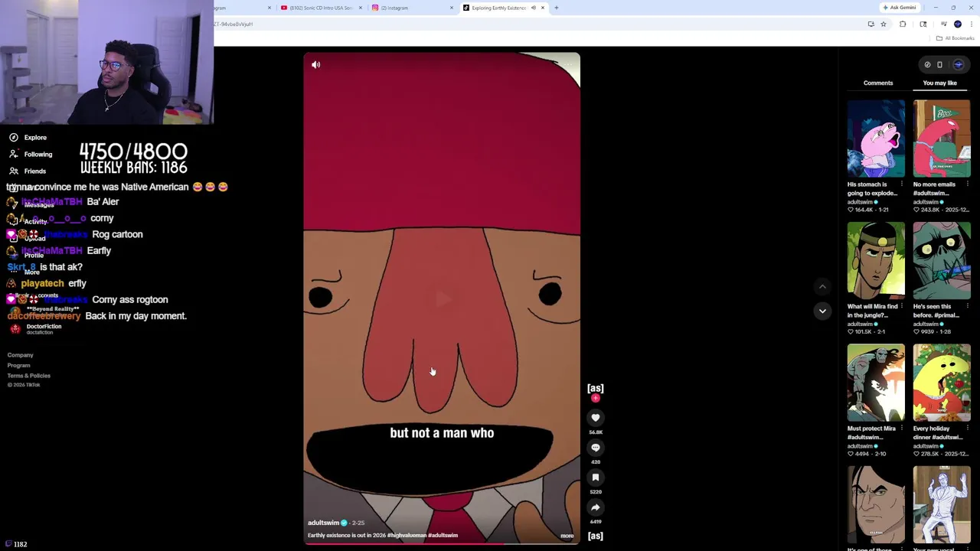Mute the TikTok video sound
The height and width of the screenshot is (551, 980).
(x=316, y=65)
